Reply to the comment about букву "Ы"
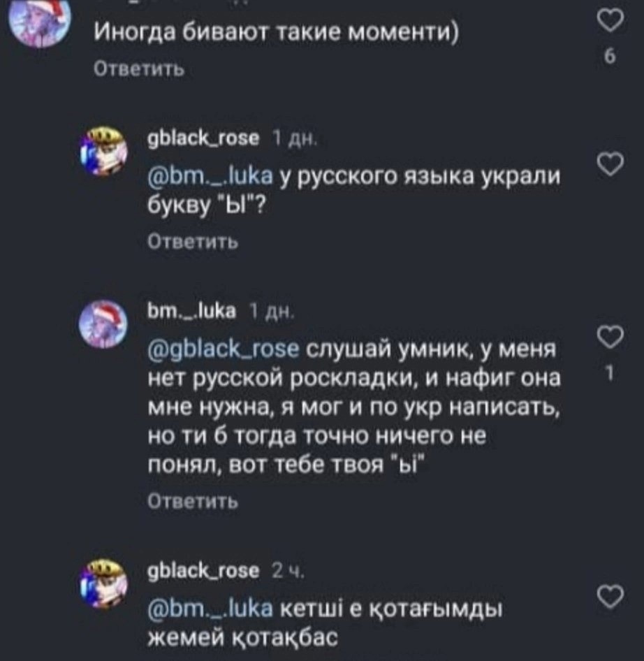The image size is (644, 661). (194, 242)
